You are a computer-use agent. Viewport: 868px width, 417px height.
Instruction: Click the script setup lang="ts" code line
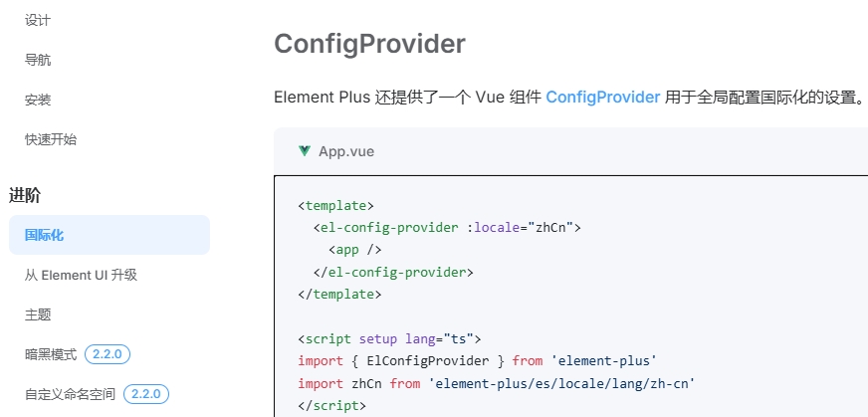coord(390,339)
